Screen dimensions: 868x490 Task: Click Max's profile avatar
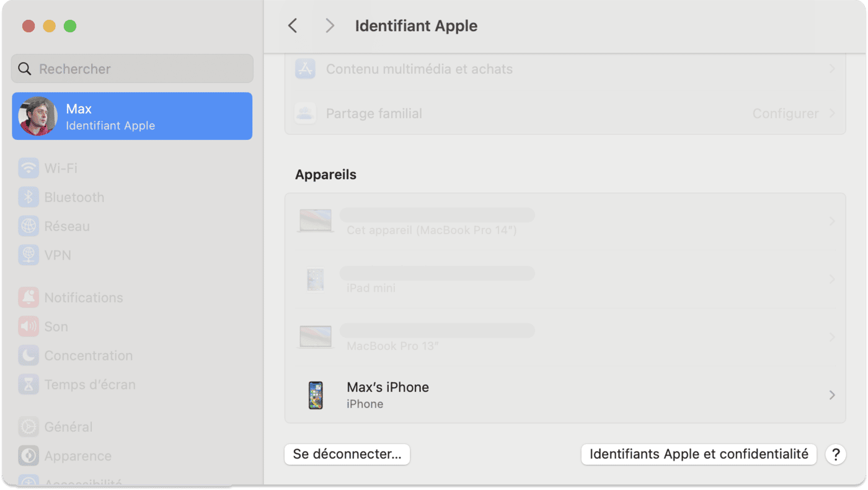[38, 116]
